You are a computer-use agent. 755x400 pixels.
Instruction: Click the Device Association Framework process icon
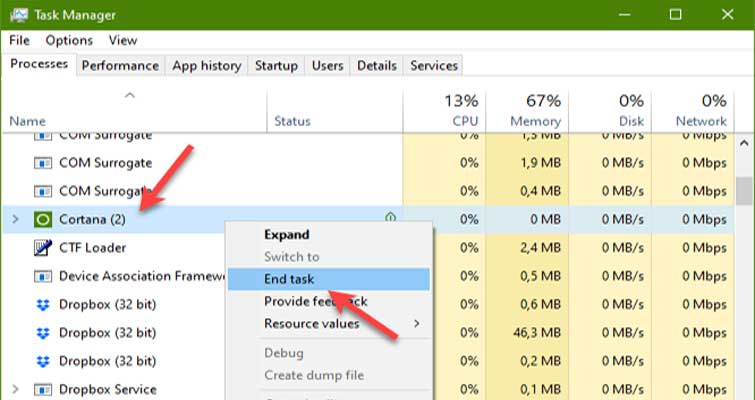click(x=43, y=276)
